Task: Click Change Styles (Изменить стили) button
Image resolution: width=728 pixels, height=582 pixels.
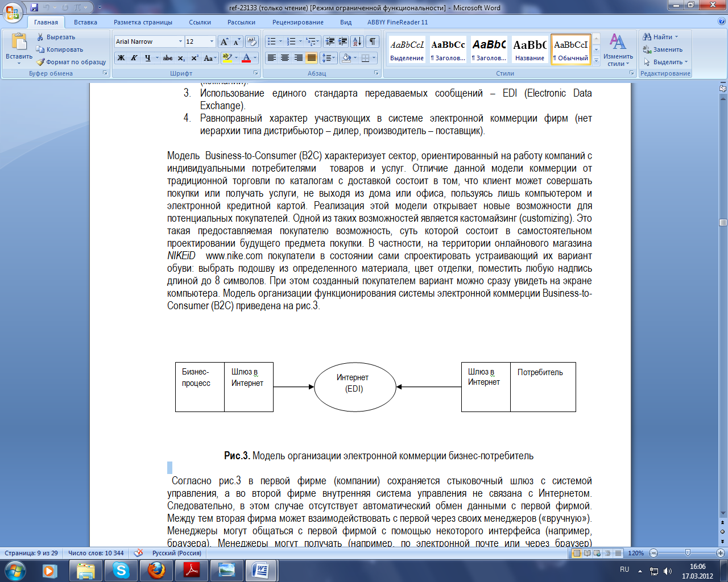Action: 618,50
